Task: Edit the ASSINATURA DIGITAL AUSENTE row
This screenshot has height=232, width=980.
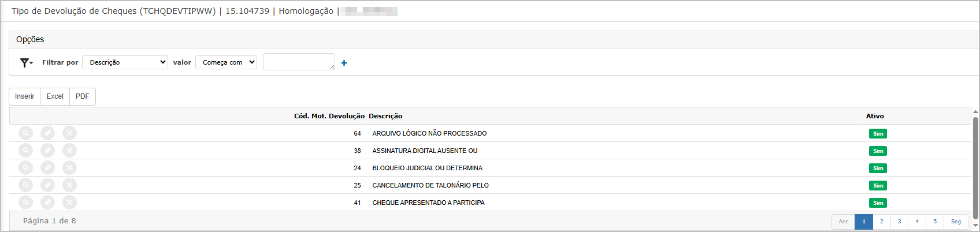Action: (x=47, y=151)
